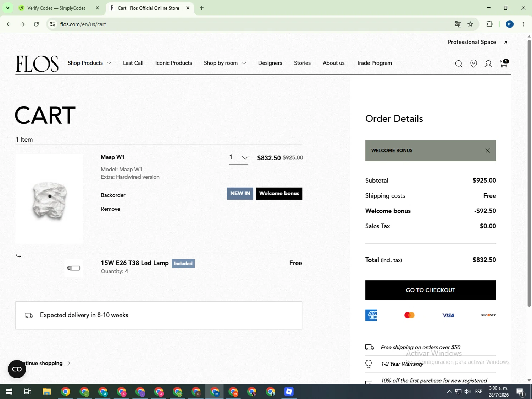Show hidden system tray icons
Image resolution: width=532 pixels, height=399 pixels.
(449, 392)
